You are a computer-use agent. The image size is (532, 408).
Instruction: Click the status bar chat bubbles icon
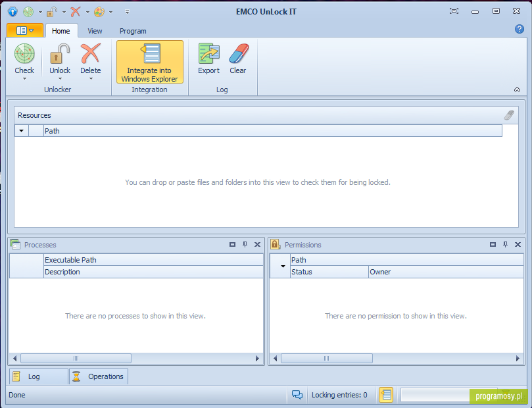[x=297, y=395]
